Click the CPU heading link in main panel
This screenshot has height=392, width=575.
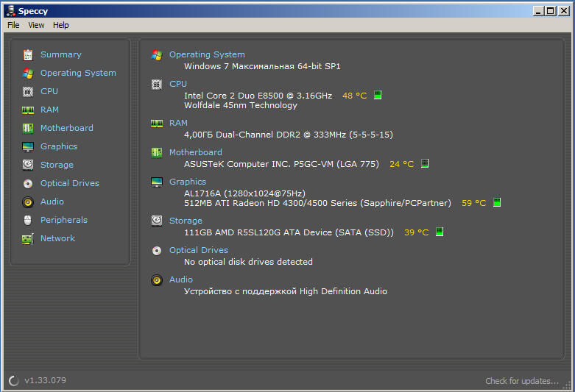click(178, 84)
